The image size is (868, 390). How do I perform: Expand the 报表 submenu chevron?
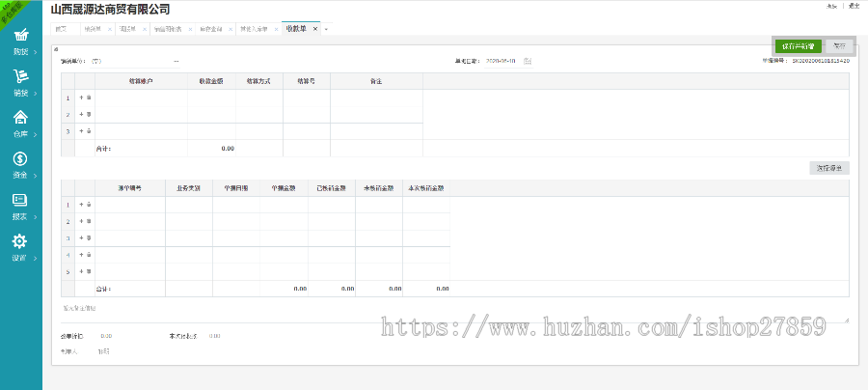pos(36,217)
